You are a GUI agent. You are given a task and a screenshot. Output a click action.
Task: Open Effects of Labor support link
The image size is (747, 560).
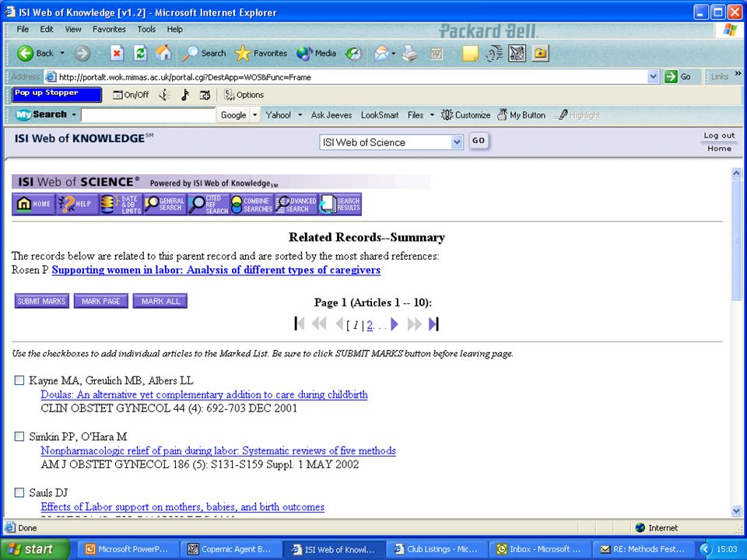pyautogui.click(x=182, y=506)
